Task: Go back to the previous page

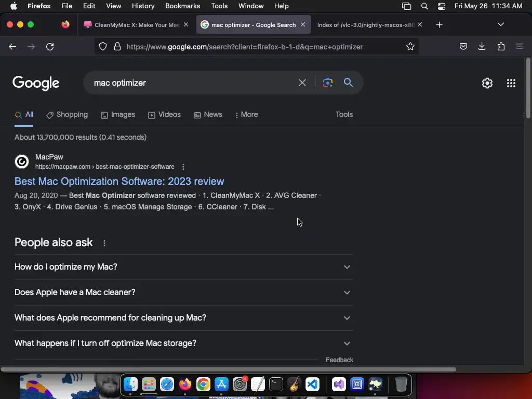Action: tap(12, 46)
